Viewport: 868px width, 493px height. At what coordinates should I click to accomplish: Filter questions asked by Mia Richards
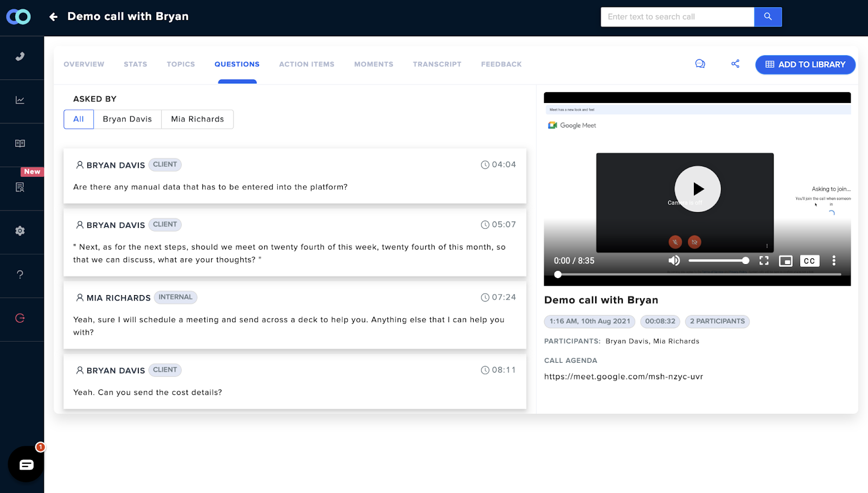pos(197,119)
